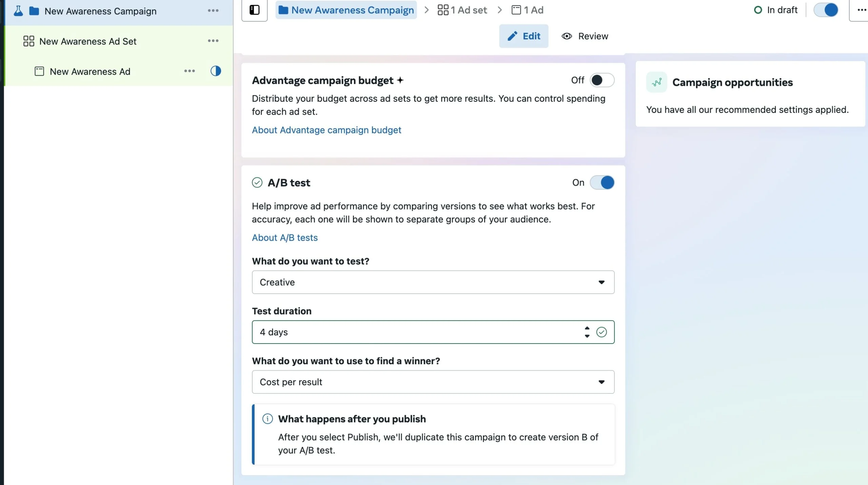This screenshot has width=868, height=485.
Task: Open New Awareness Campaign three-dot menu
Action: [x=213, y=11]
